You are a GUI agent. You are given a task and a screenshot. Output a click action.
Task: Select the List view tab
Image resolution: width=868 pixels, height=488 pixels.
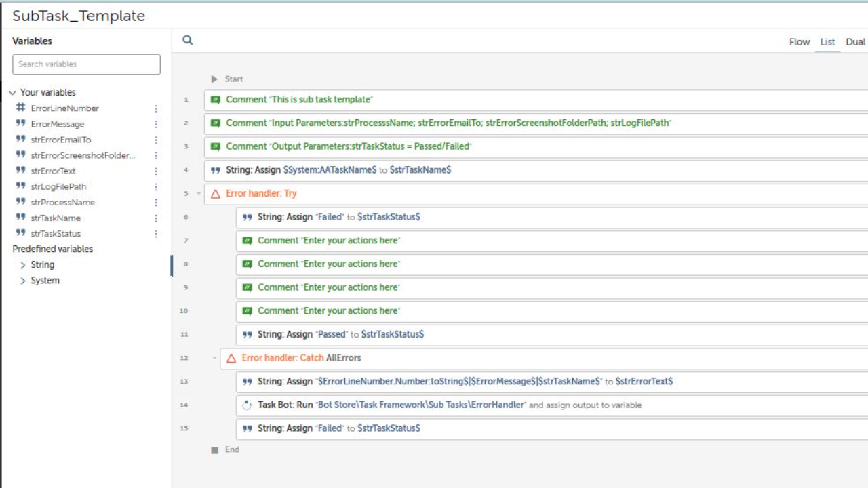pyautogui.click(x=827, y=42)
